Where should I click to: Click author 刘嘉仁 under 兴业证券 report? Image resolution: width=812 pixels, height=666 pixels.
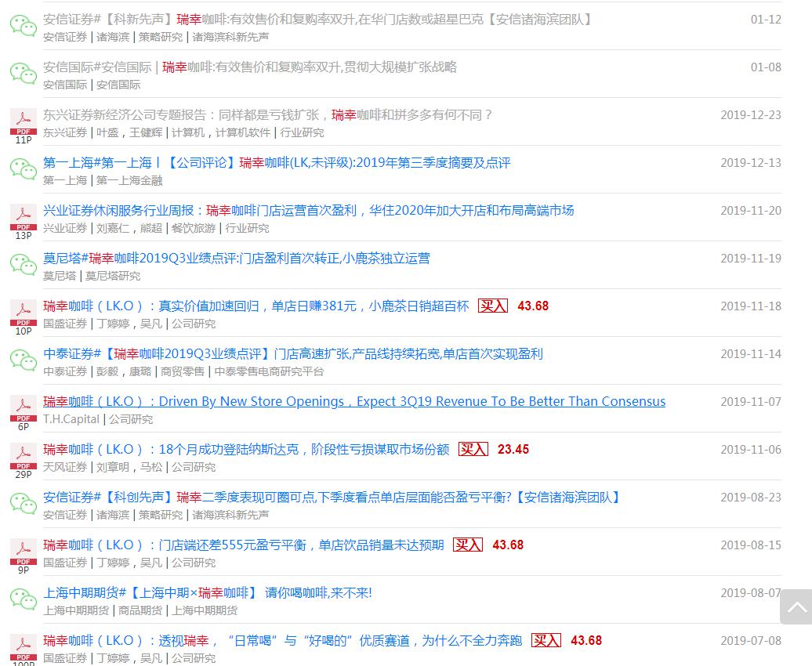click(113, 228)
